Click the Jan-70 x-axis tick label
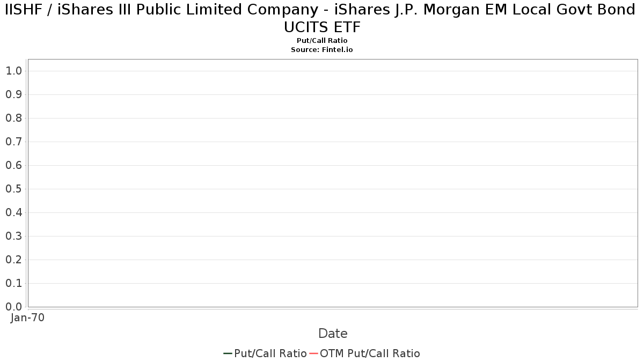Viewport: 644px width, 362px height. point(28,317)
